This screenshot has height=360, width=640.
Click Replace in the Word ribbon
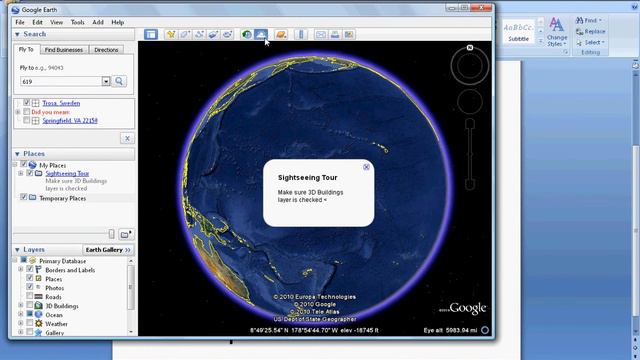[590, 31]
